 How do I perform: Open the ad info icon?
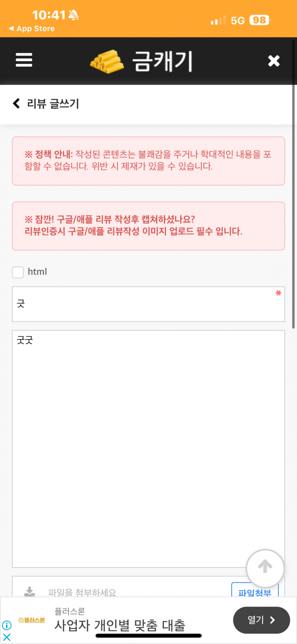pyautogui.click(x=7, y=625)
